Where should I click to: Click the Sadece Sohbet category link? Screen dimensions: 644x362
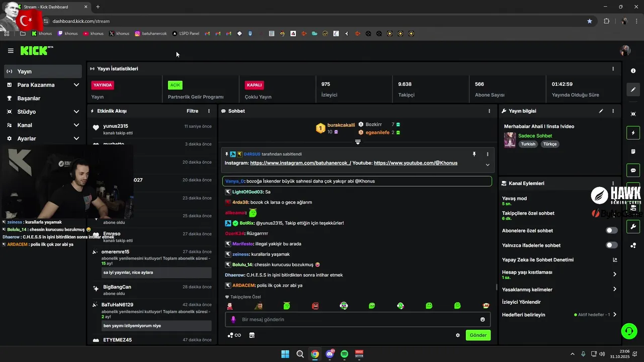coord(535,136)
